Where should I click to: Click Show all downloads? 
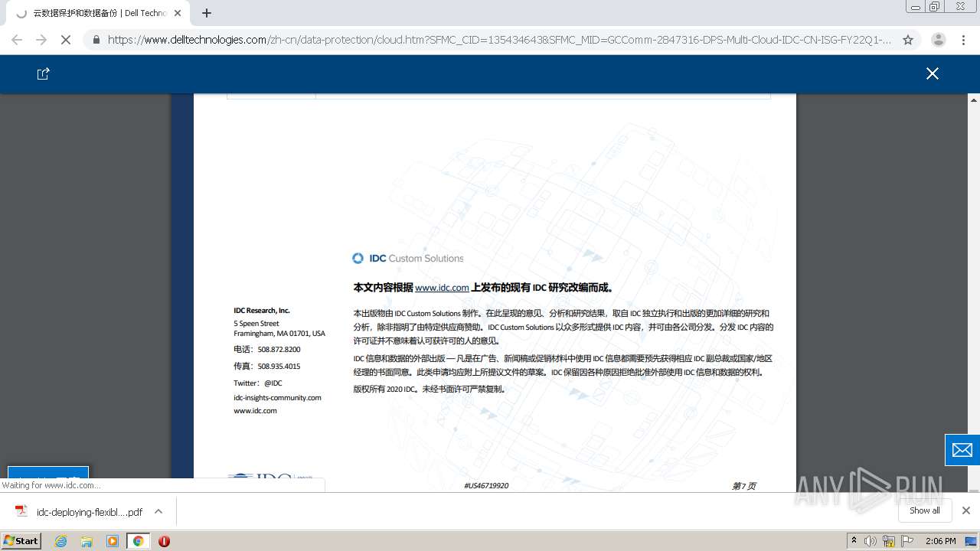coord(925,510)
